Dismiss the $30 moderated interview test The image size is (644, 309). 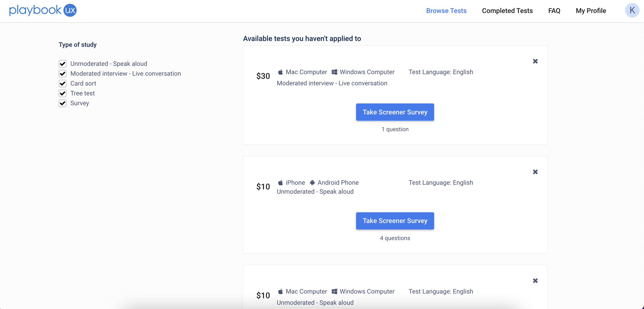pos(535,61)
